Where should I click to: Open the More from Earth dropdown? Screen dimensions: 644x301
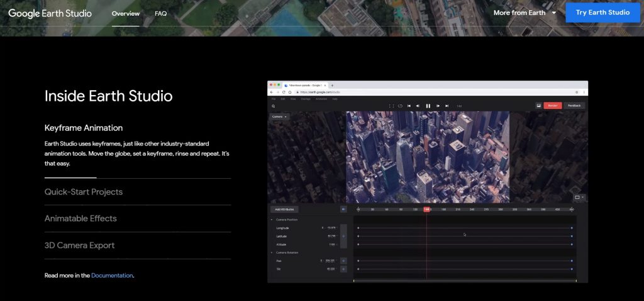pos(525,13)
